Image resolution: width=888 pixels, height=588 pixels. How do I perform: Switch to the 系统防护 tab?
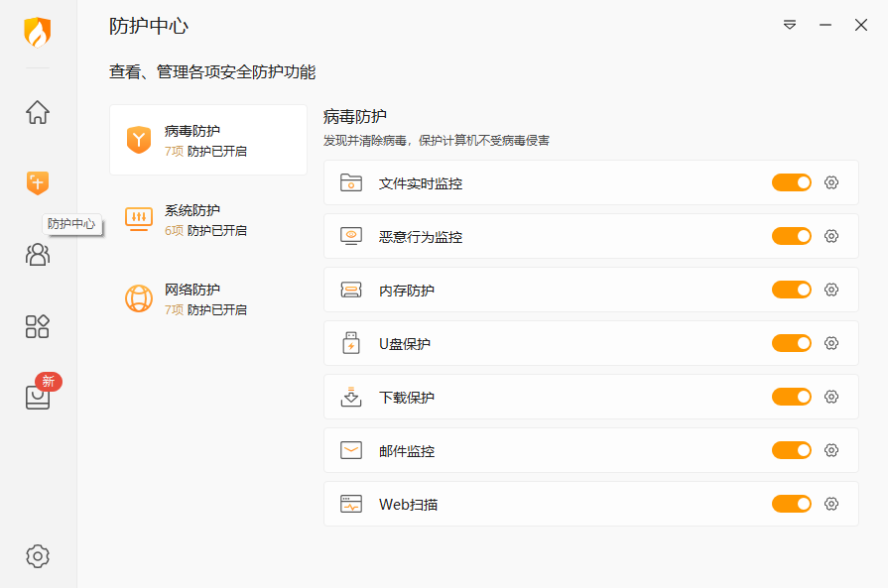click(x=206, y=220)
